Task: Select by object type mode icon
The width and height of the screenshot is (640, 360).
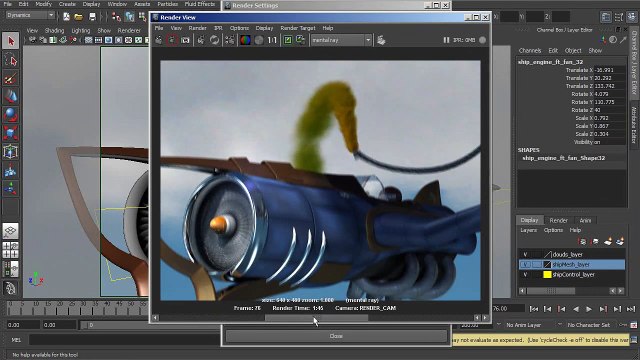Action: tap(130, 17)
